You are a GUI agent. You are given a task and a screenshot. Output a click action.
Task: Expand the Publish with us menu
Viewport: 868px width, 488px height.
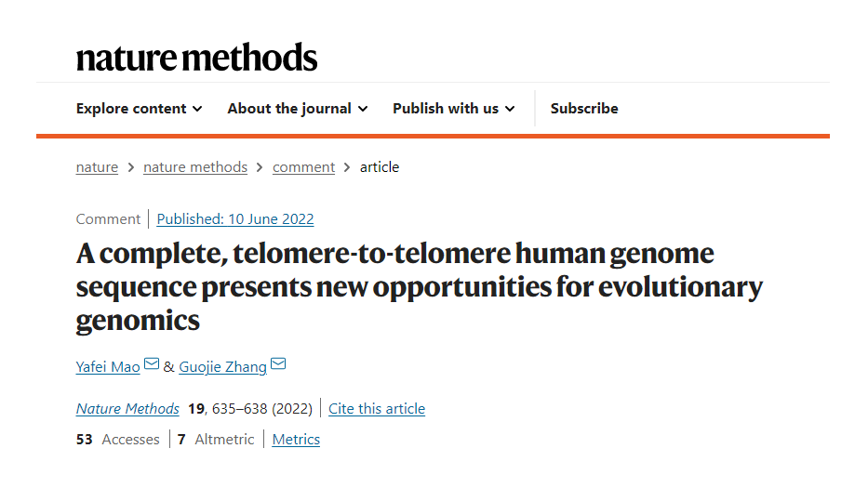coord(453,109)
